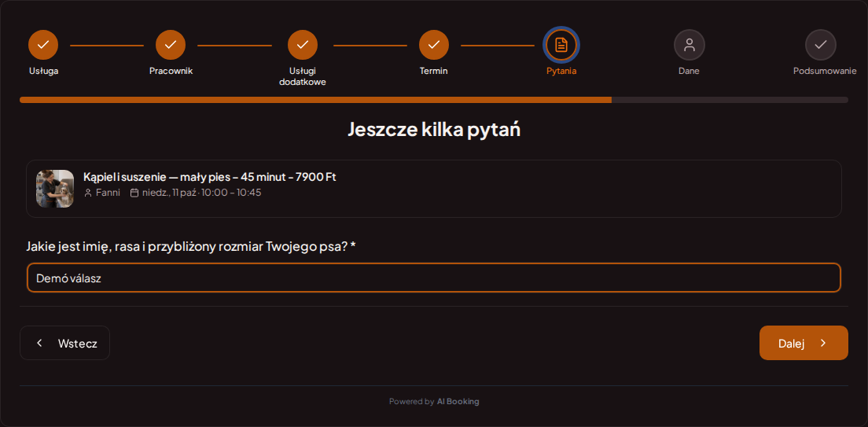This screenshot has width=868, height=427.
Task: Focus the dog name and breed answer field
Action: tap(434, 278)
